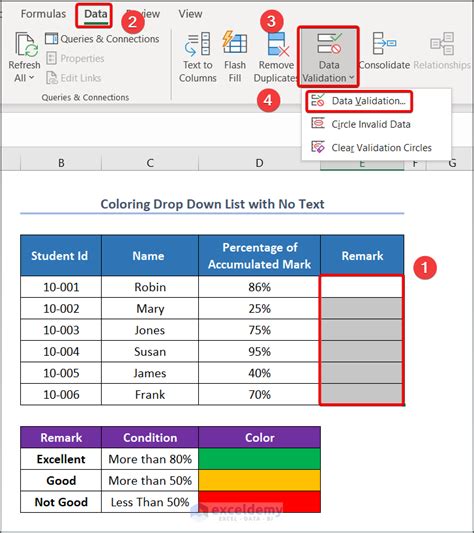Click the yellow color cell for Good
This screenshot has height=533, width=474.
click(259, 480)
